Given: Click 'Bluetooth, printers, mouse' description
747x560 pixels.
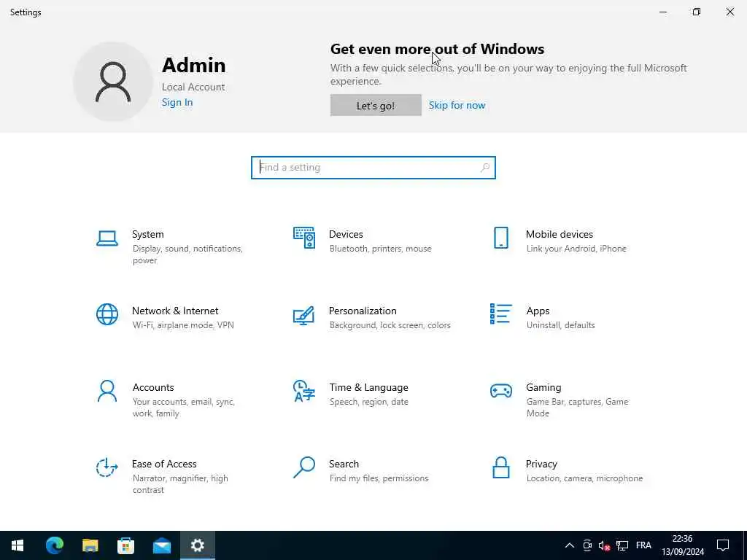Looking at the screenshot, I should pyautogui.click(x=380, y=249).
